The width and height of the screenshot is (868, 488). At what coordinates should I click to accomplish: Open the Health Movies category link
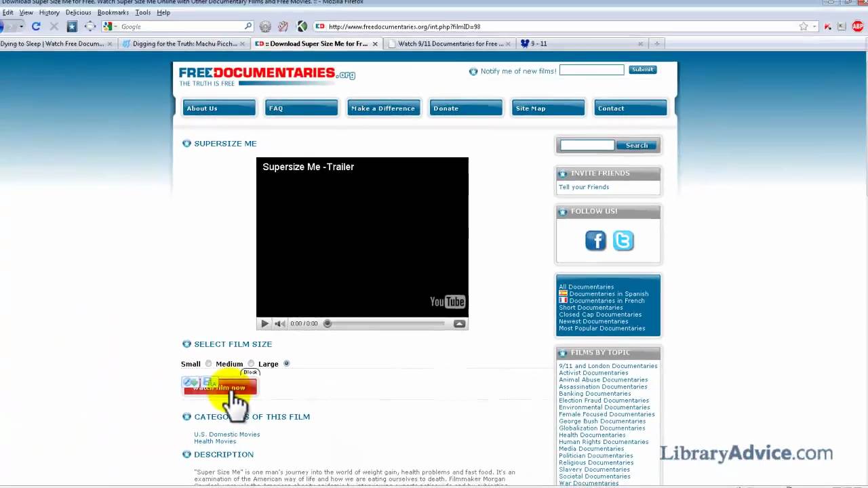click(x=215, y=441)
